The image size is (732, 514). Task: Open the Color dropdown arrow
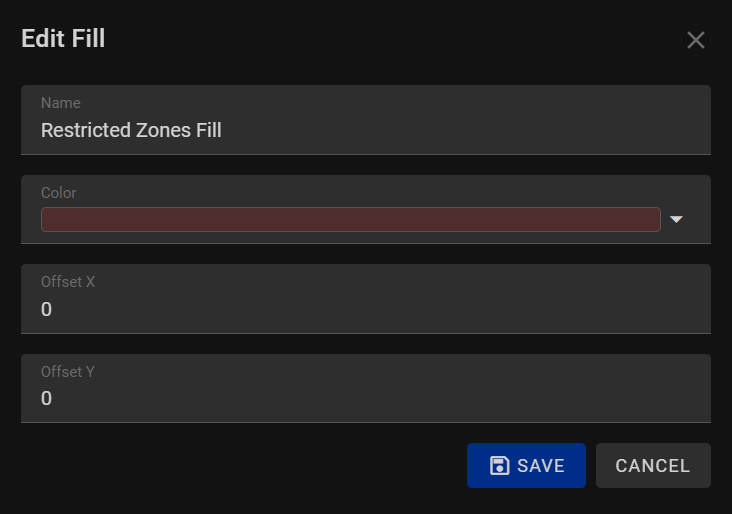pos(676,219)
